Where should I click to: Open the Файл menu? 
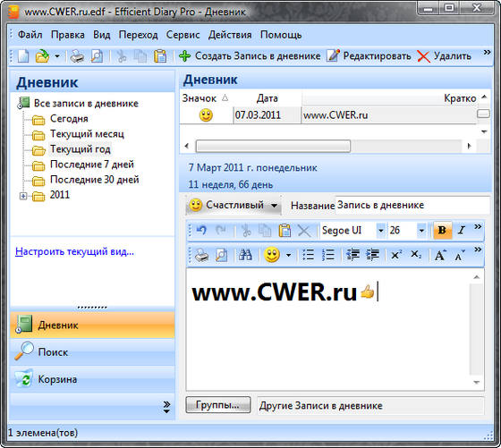pyautogui.click(x=30, y=35)
